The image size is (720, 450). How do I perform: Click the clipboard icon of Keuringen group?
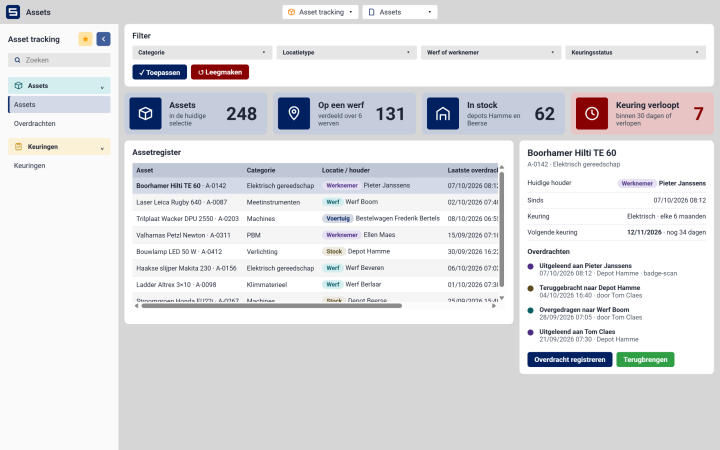[x=18, y=146]
